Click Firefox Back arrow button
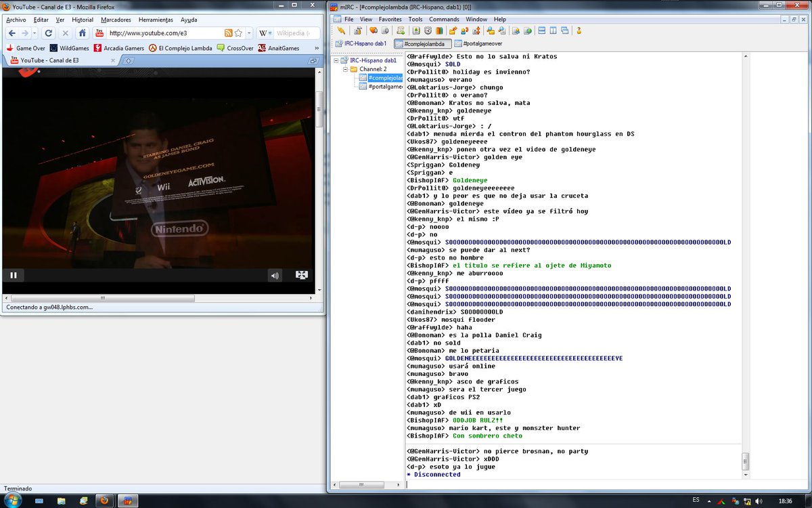 [12, 33]
